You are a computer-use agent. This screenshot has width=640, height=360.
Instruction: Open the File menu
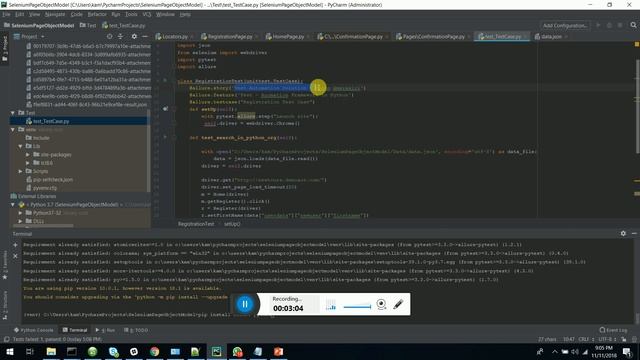[x=7, y=14]
